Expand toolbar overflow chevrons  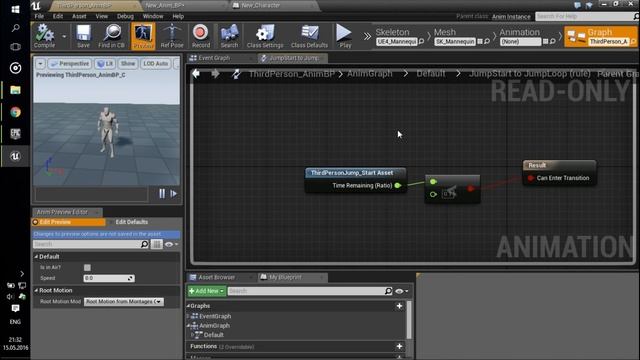[x=367, y=37]
